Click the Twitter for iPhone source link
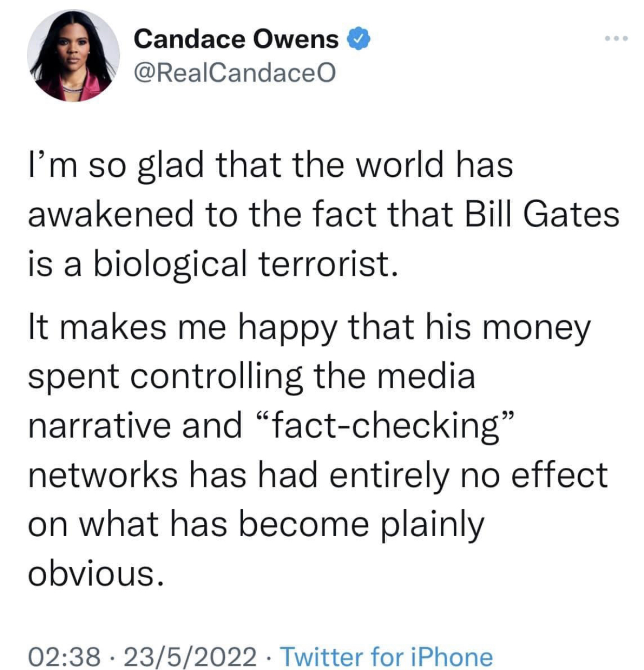The height and width of the screenshot is (670, 644). point(386,656)
